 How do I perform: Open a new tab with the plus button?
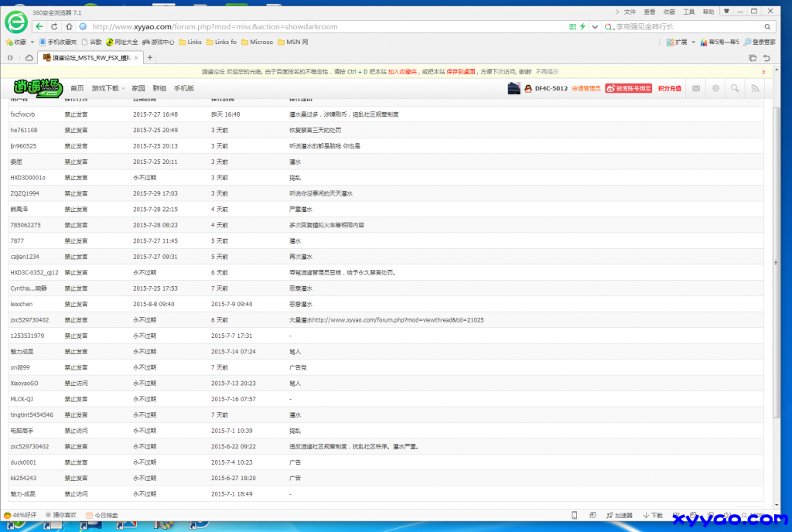(150, 58)
